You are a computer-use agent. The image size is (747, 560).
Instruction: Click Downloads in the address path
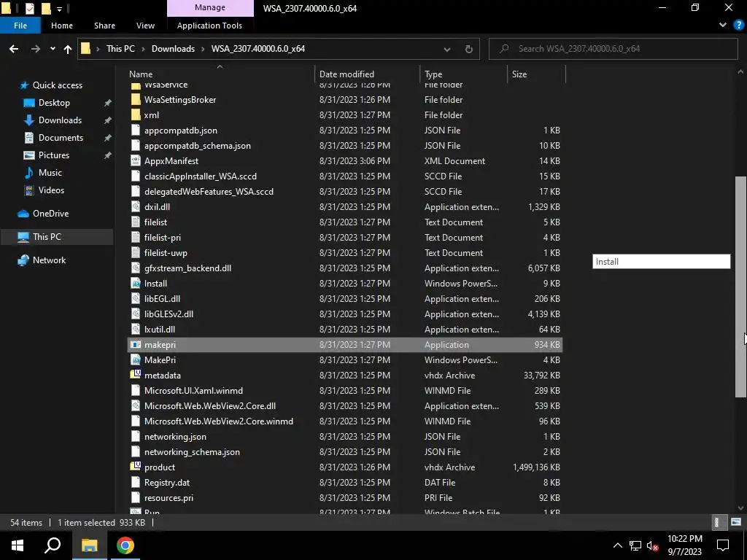tap(173, 49)
